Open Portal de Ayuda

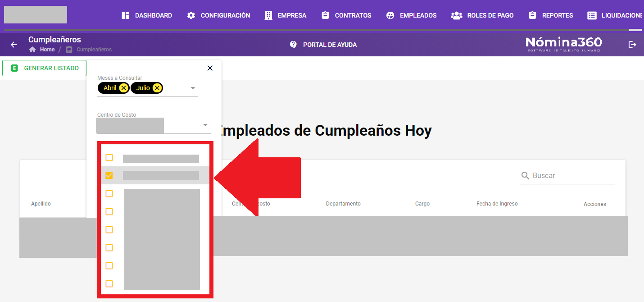point(330,45)
